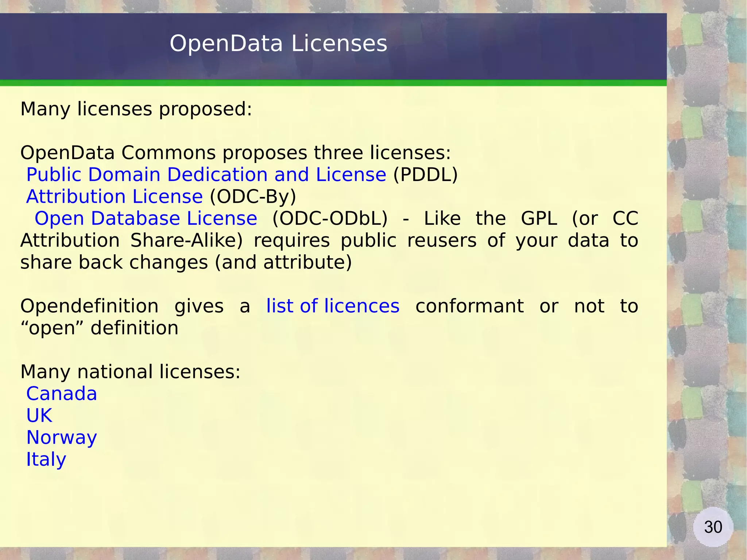Follow the UK license link

pyautogui.click(x=39, y=416)
